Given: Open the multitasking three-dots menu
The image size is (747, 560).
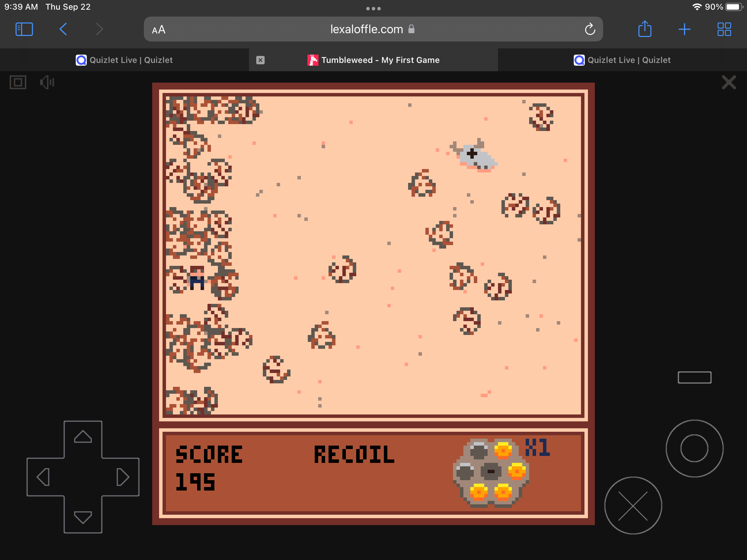Looking at the screenshot, I should [x=373, y=9].
